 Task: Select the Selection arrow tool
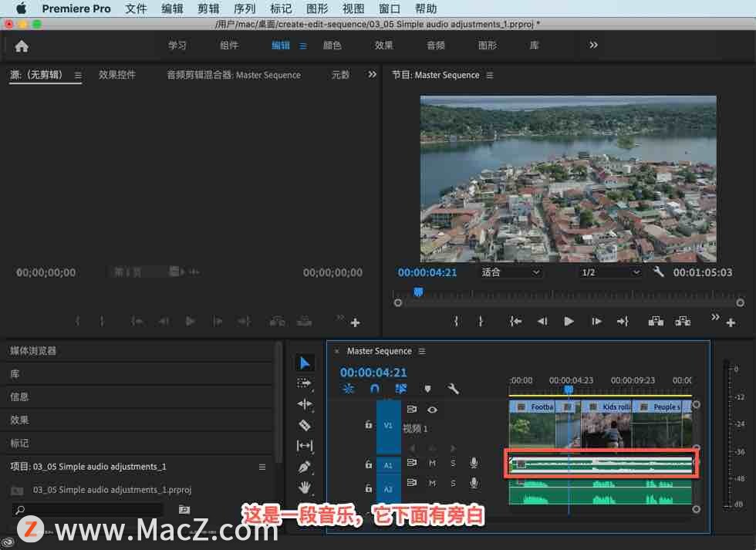tap(305, 363)
